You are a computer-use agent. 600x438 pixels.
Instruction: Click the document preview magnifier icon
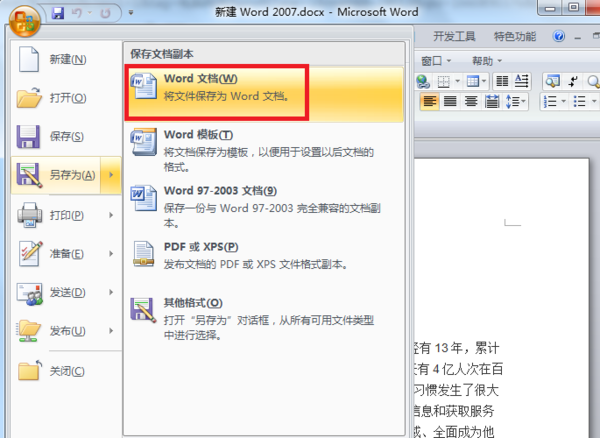(553, 81)
